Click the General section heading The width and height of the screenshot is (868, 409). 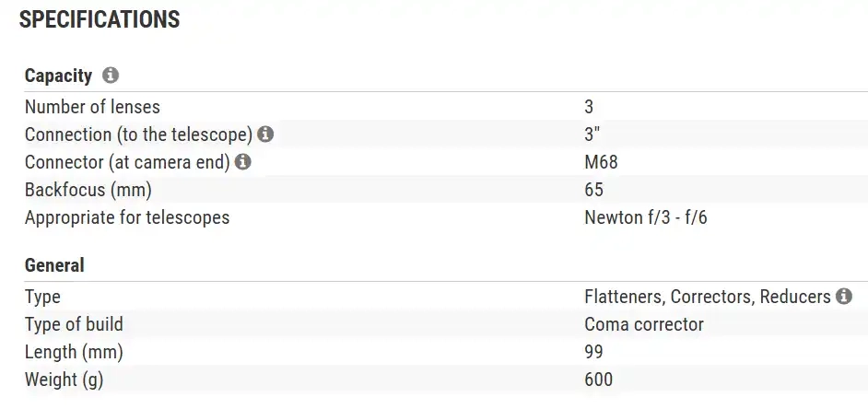54,265
